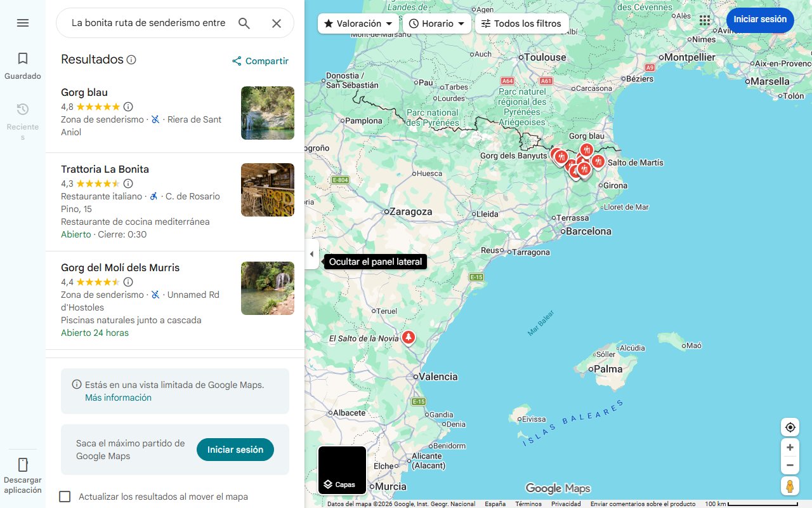Click the Valencia city label
This screenshot has height=508, width=812.
[x=438, y=377]
